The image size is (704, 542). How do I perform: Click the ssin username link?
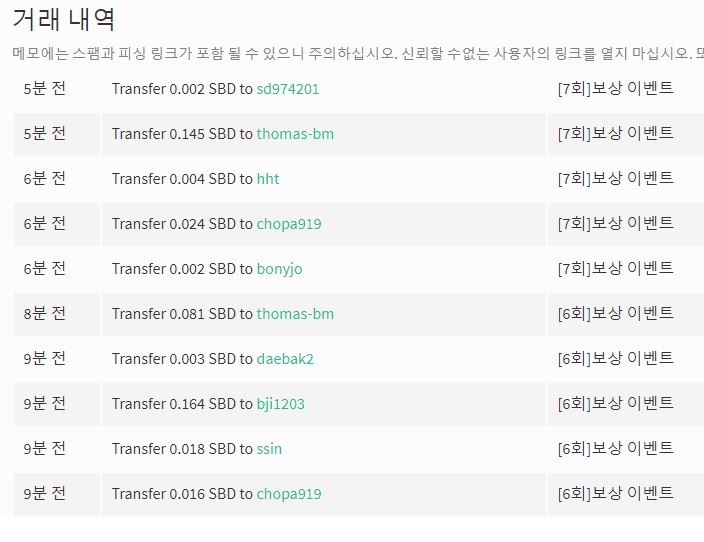point(269,448)
